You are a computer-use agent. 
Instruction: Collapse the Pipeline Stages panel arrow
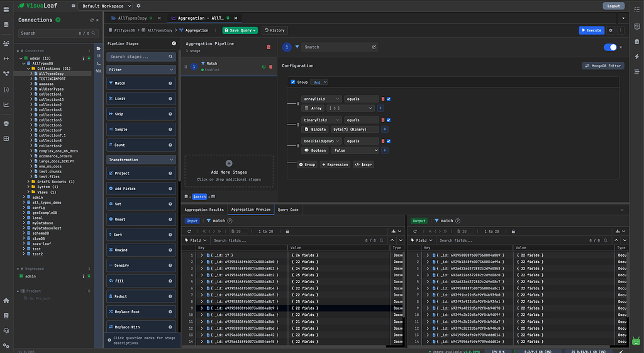tap(174, 43)
